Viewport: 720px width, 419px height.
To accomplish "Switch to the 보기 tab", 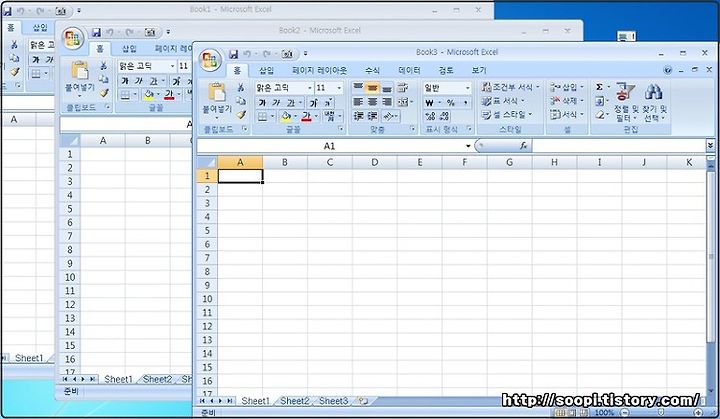I will click(x=479, y=71).
